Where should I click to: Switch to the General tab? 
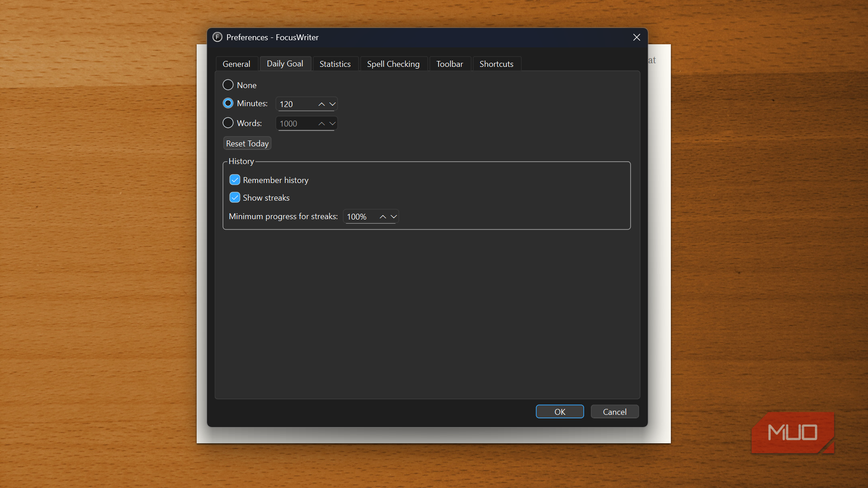click(237, 63)
